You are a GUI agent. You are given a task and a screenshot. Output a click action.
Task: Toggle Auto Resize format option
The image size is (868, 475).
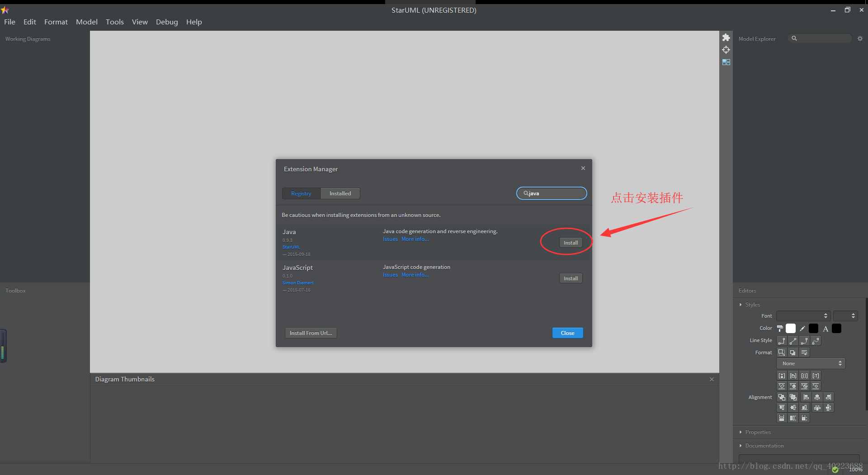(x=782, y=353)
